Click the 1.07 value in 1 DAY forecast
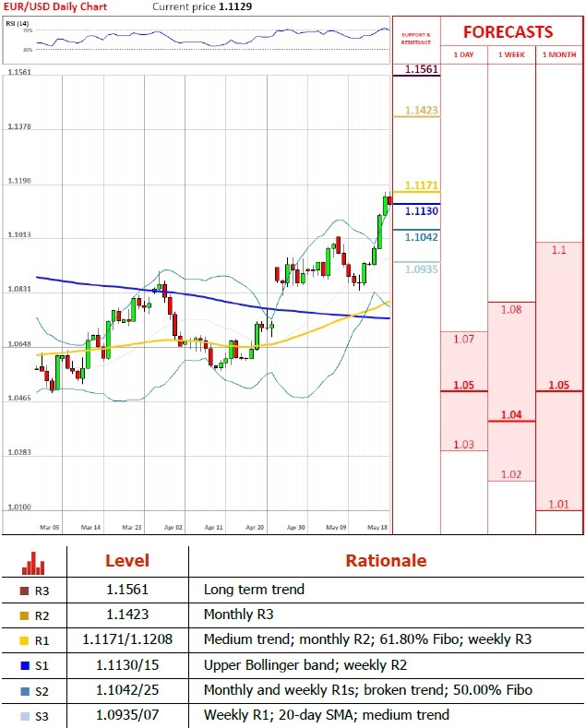The width and height of the screenshot is (586, 728). [x=464, y=340]
